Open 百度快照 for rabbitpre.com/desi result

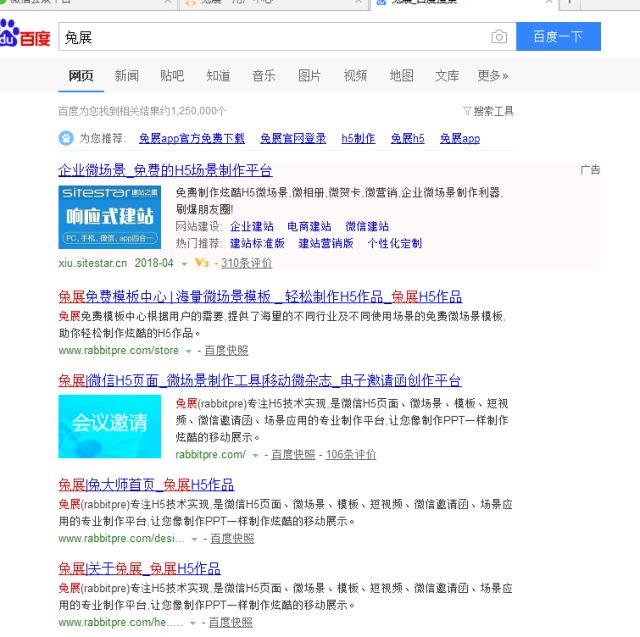coord(232,539)
